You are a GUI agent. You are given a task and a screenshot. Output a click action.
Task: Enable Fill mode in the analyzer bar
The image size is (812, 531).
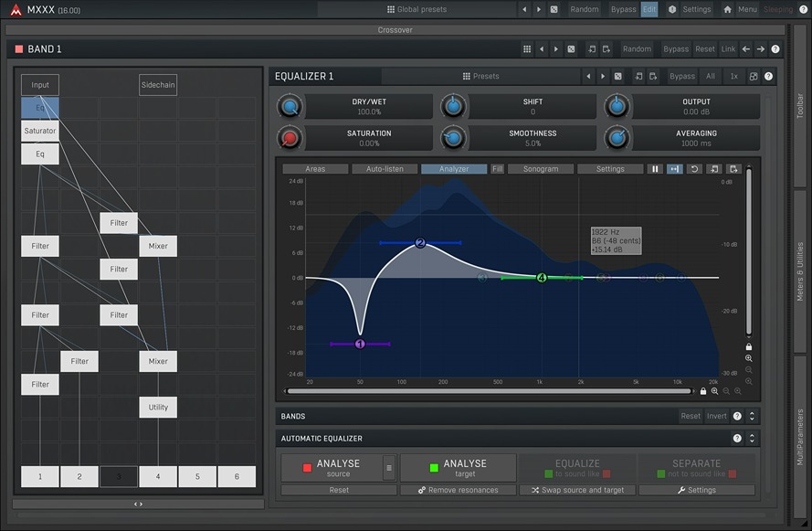coord(498,168)
